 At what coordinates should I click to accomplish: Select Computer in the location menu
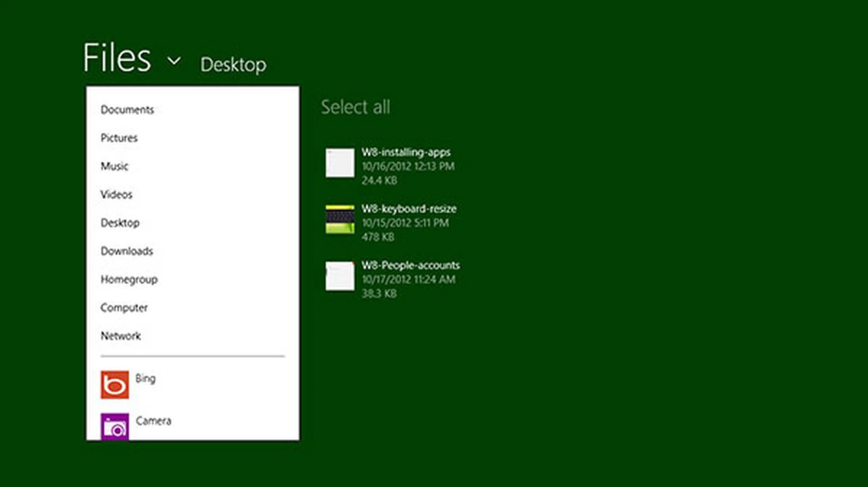coord(124,308)
